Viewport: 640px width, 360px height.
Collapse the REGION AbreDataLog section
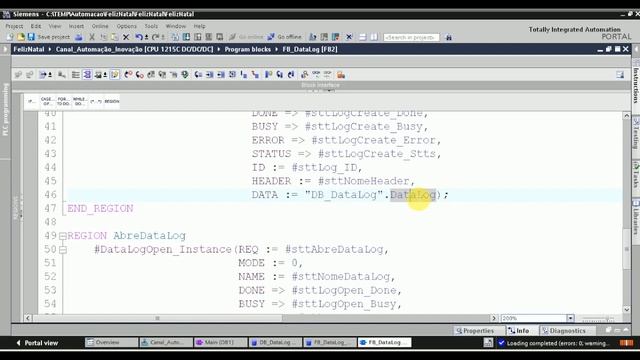[62, 236]
